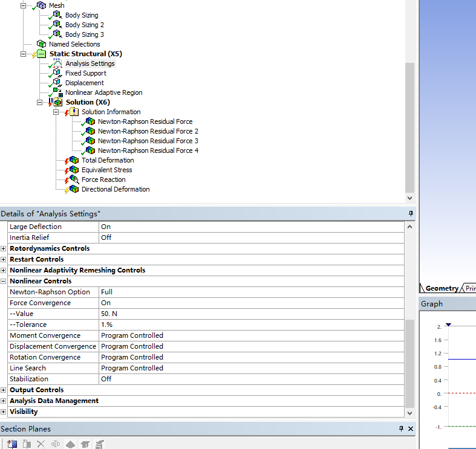Screen dimensions: 476x449
Task: Select Fixed Support in the outline
Action: click(x=86, y=73)
